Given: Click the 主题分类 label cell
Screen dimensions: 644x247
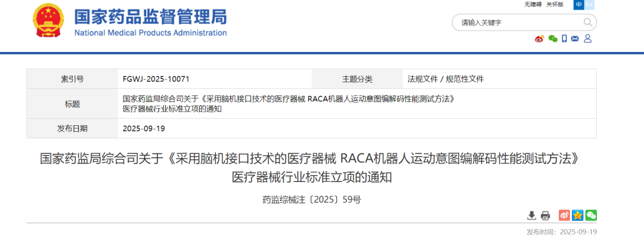Looking at the screenshot, I should pyautogui.click(x=357, y=79).
